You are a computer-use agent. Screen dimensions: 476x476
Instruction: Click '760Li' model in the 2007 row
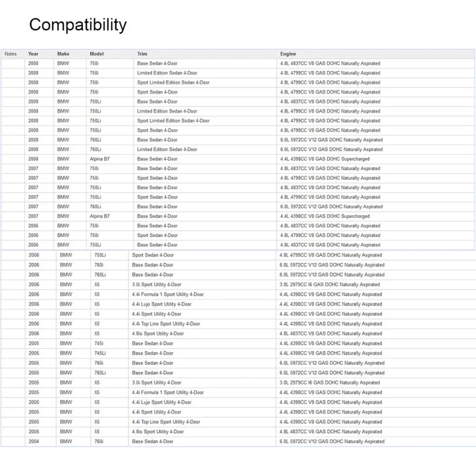point(95,206)
